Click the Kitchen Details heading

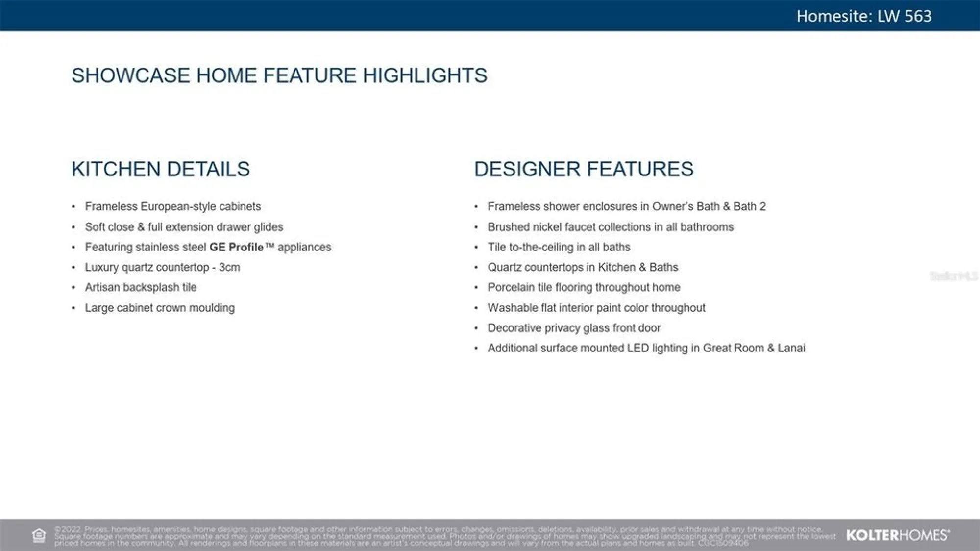(x=160, y=169)
